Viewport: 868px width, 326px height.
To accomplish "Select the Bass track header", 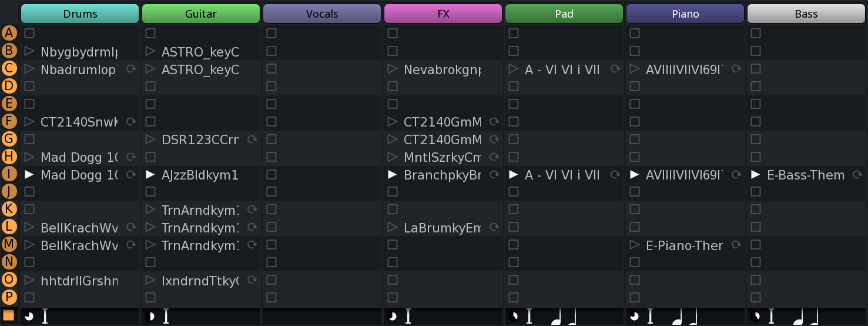I will pos(806,14).
